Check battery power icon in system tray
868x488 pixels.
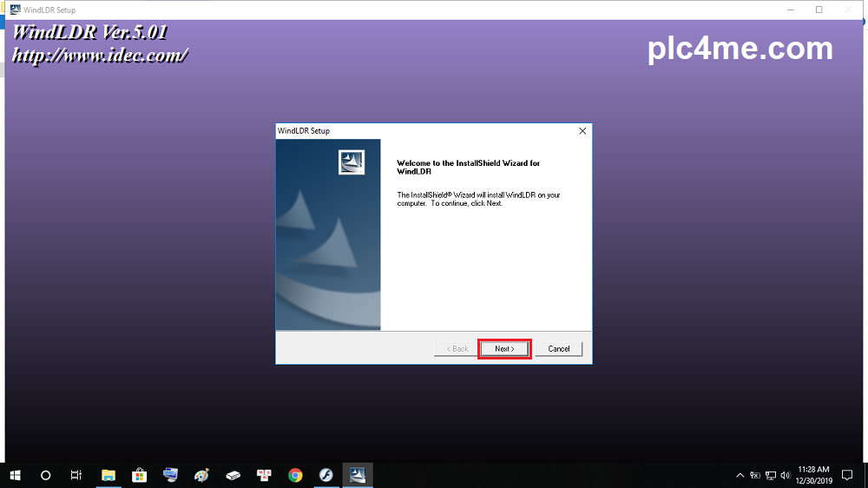click(x=755, y=475)
